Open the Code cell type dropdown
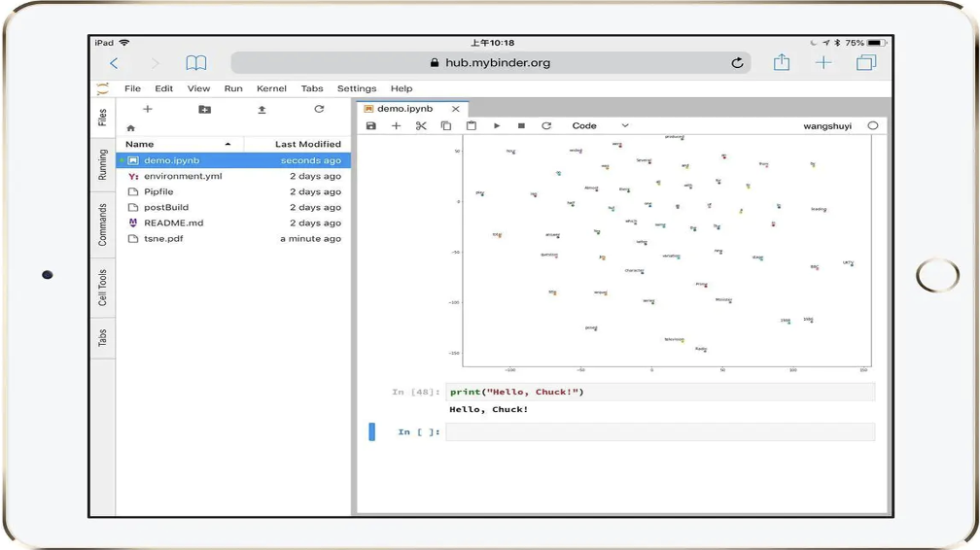Viewport: 980px width, 550px height. pos(599,125)
